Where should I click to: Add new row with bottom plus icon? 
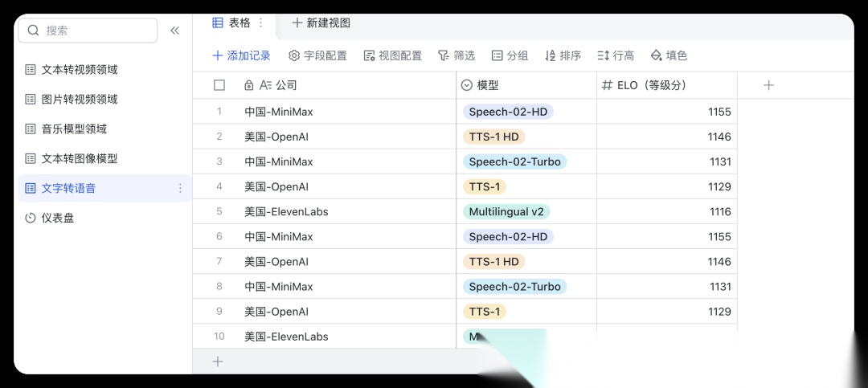pos(218,361)
